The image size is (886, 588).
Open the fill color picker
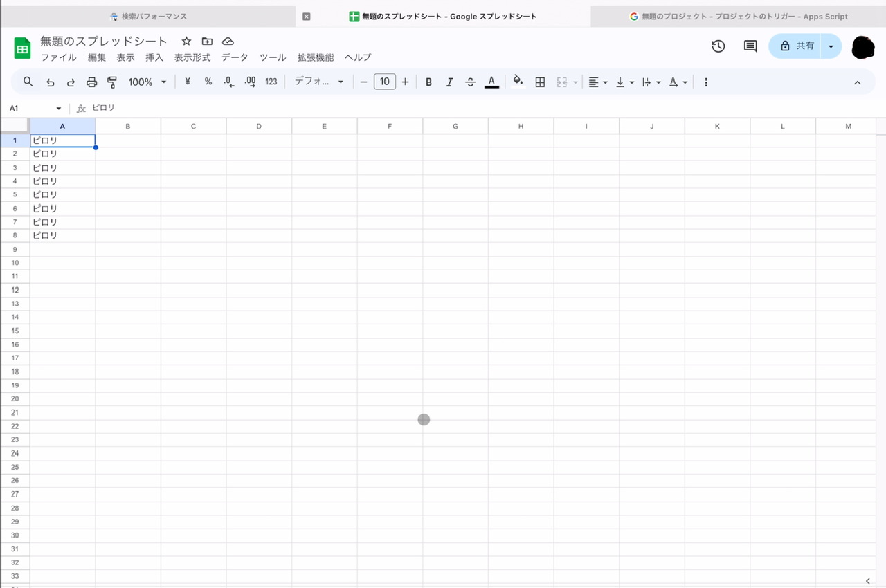(518, 82)
